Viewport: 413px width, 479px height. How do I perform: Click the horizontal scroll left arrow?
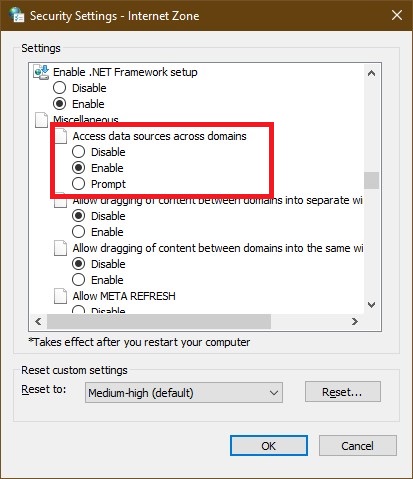point(39,322)
